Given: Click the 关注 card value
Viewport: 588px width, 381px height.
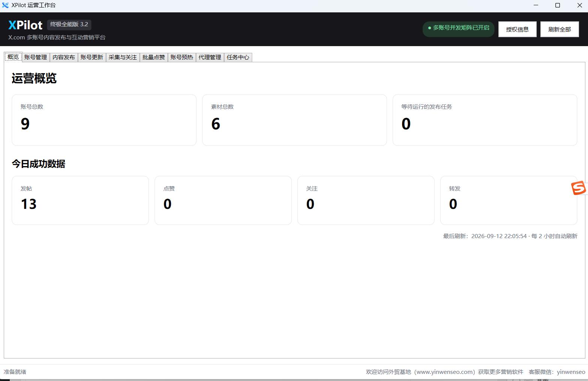Looking at the screenshot, I should point(310,204).
